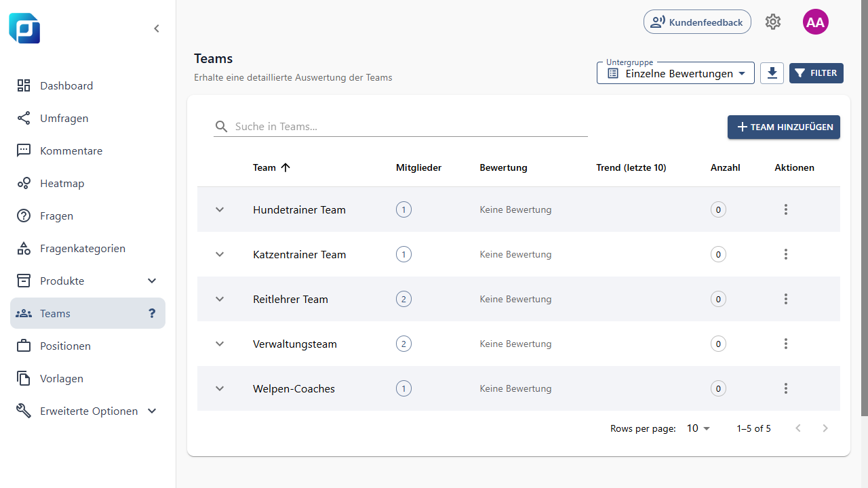Expand the Hundetrainer Team row

coord(220,209)
